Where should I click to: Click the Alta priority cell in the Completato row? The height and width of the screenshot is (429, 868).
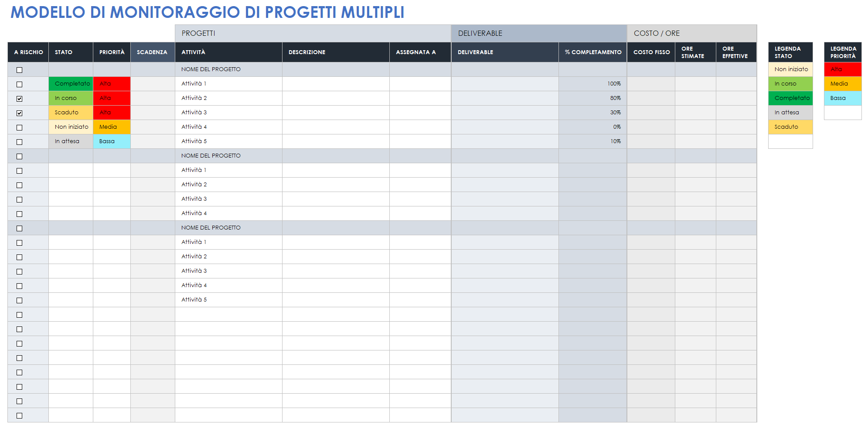pyautogui.click(x=112, y=84)
